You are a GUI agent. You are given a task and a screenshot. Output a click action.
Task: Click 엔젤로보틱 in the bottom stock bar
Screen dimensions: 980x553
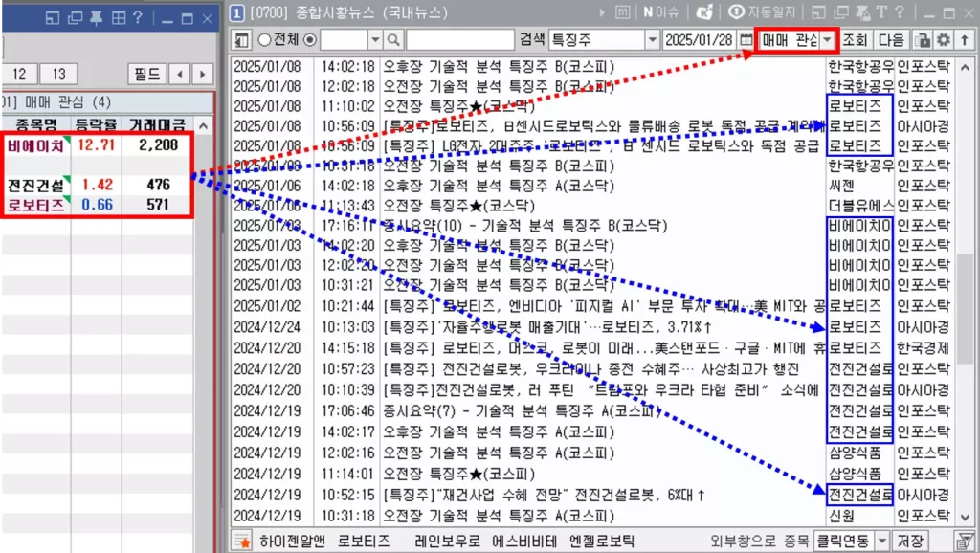click(x=601, y=542)
